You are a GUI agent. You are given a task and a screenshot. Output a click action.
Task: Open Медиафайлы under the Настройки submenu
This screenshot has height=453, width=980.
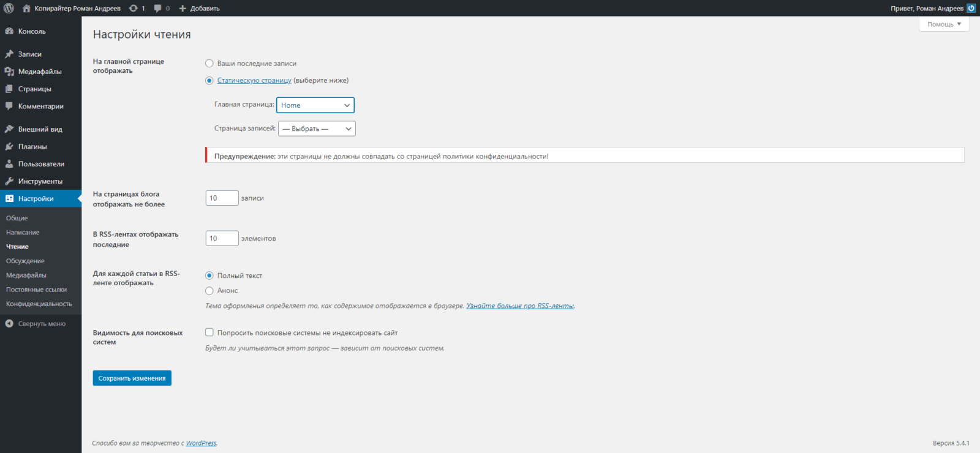click(x=26, y=275)
